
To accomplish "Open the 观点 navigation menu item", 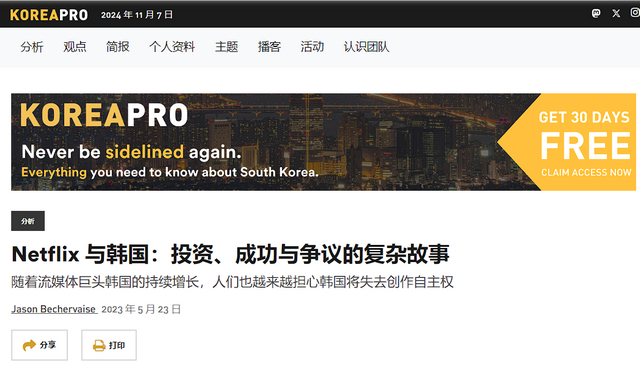I will click(75, 47).
